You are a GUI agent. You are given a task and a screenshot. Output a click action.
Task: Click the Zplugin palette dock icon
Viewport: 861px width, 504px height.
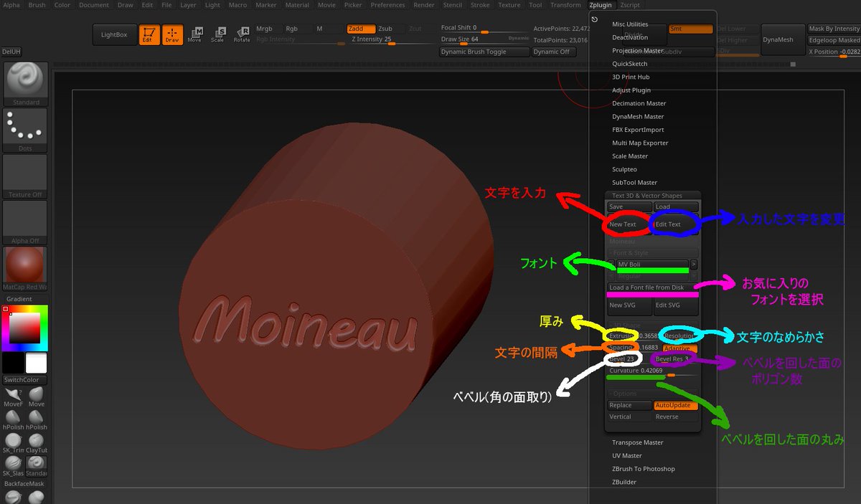pyautogui.click(x=595, y=19)
